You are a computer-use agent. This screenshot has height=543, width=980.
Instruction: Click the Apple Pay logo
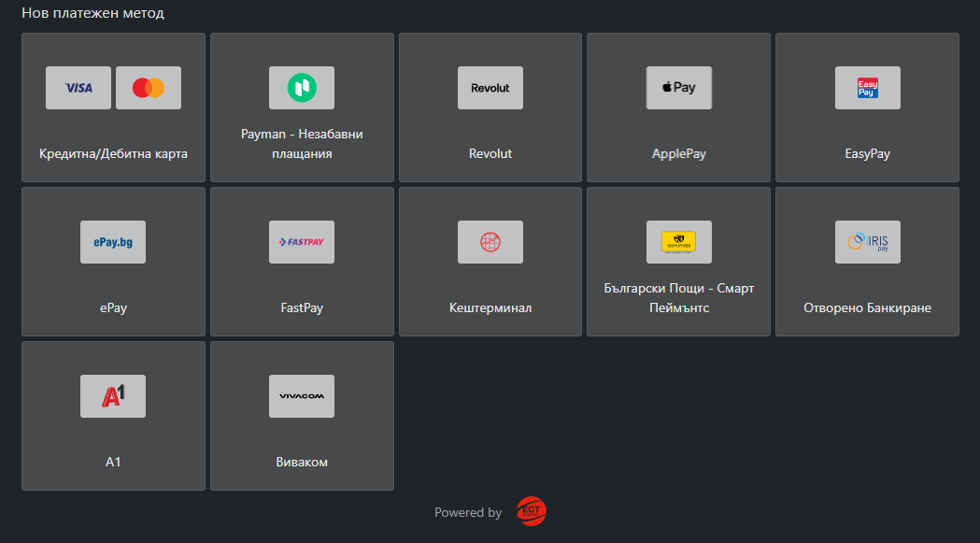679,88
